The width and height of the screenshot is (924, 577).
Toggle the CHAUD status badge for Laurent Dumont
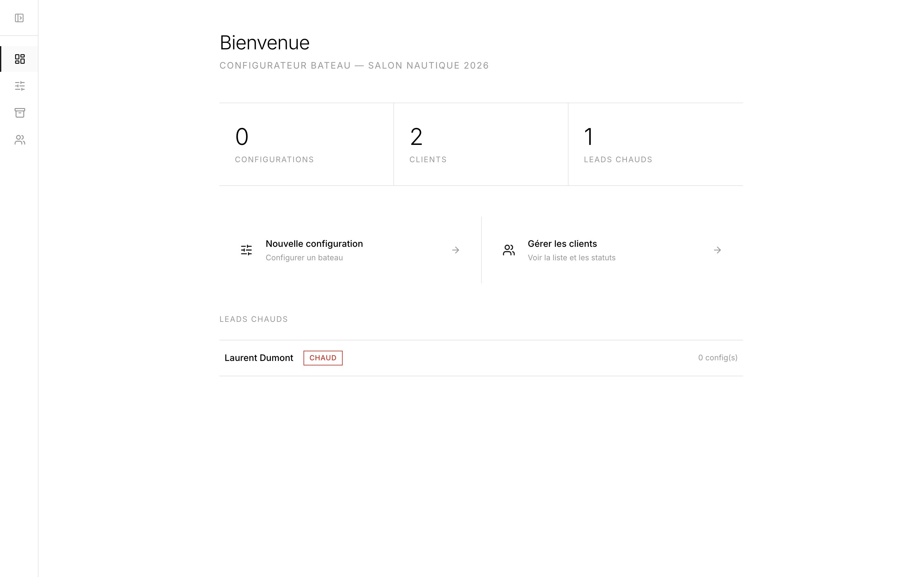coord(323,357)
